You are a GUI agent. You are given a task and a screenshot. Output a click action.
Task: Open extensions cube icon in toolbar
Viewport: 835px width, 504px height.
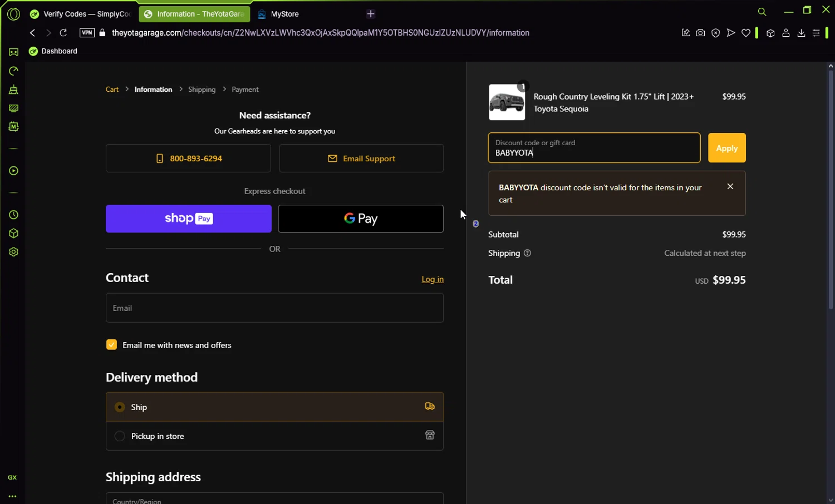(x=770, y=33)
